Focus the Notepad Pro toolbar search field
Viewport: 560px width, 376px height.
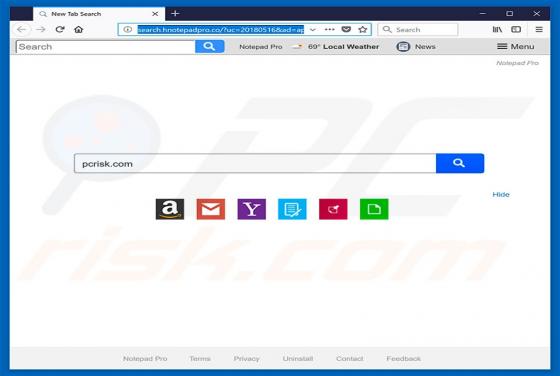(x=106, y=47)
